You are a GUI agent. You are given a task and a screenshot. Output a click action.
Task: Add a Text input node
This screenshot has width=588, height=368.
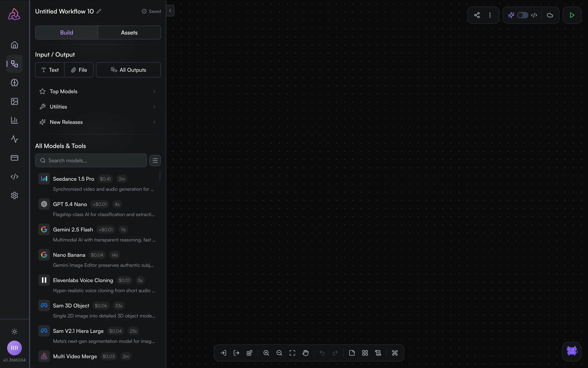coord(50,70)
